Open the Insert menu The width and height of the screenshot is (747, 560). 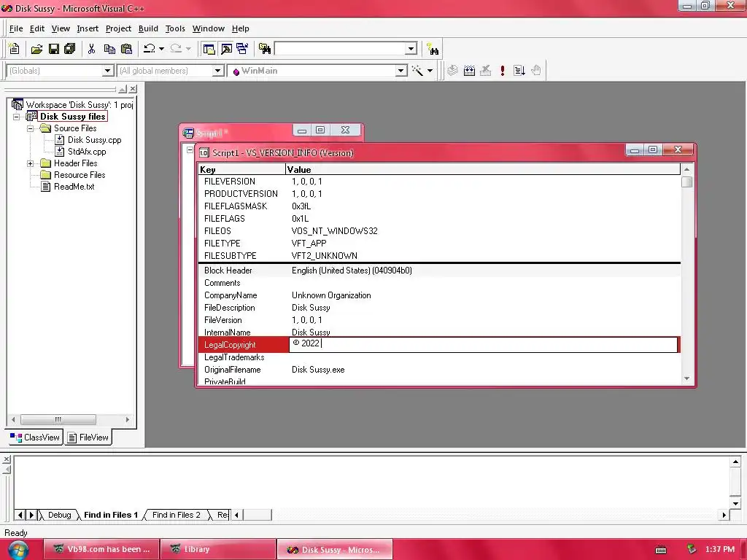click(88, 28)
